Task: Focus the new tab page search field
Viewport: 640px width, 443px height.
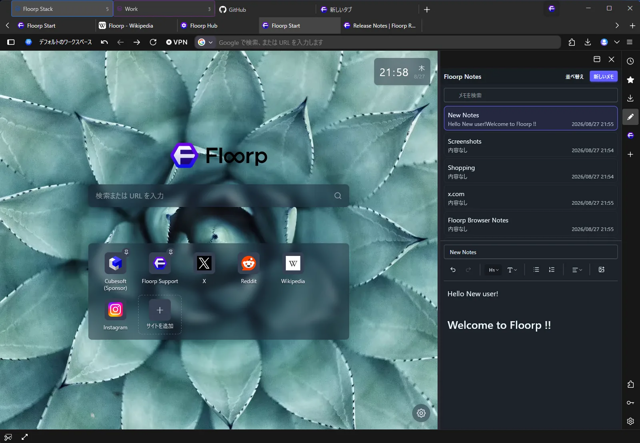Action: (x=218, y=196)
